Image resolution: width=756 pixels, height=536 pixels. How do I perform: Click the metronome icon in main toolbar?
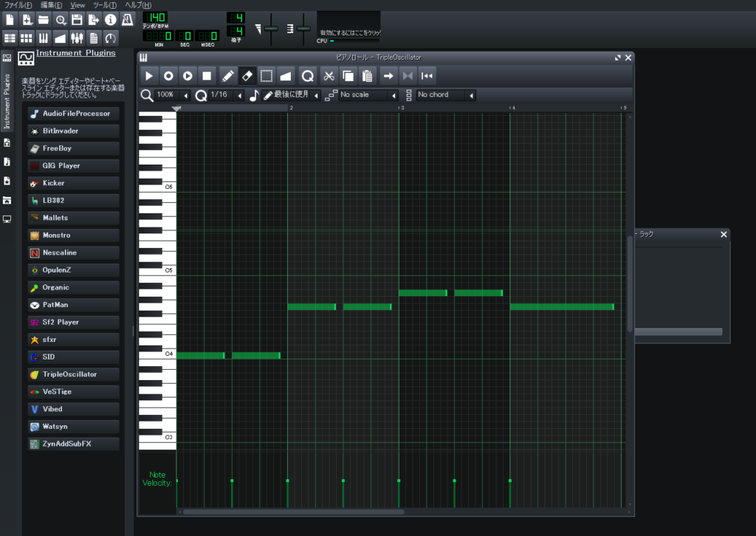coord(127,19)
